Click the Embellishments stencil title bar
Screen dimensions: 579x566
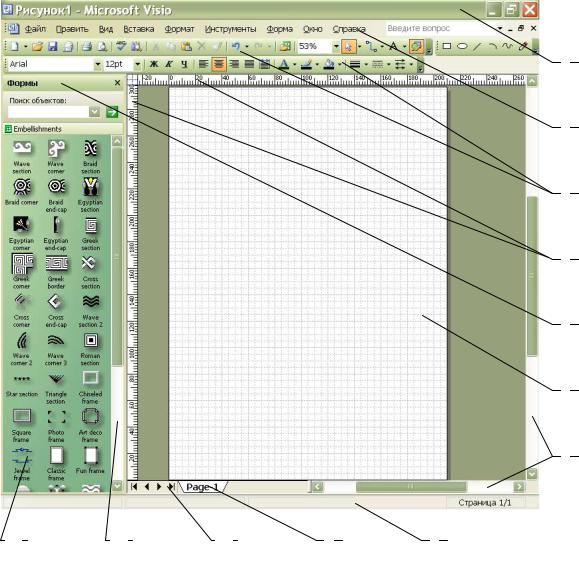coord(63,129)
